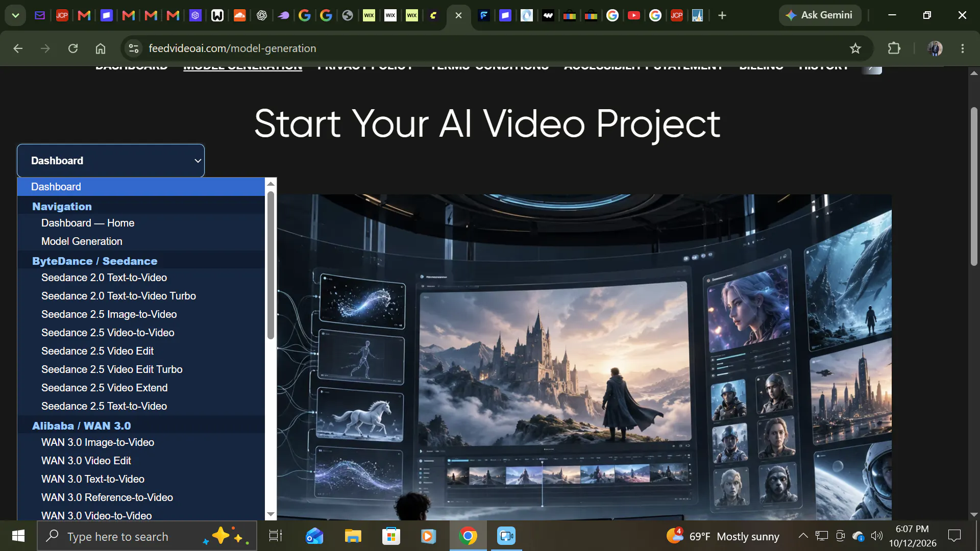Click the browser back arrow
Image resolution: width=980 pixels, height=551 pixels.
(x=18, y=48)
